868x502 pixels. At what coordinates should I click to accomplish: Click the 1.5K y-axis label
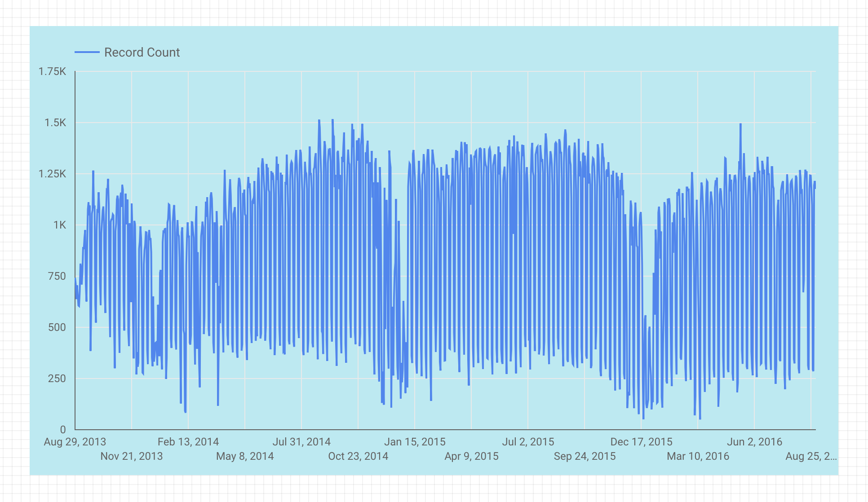(x=55, y=123)
